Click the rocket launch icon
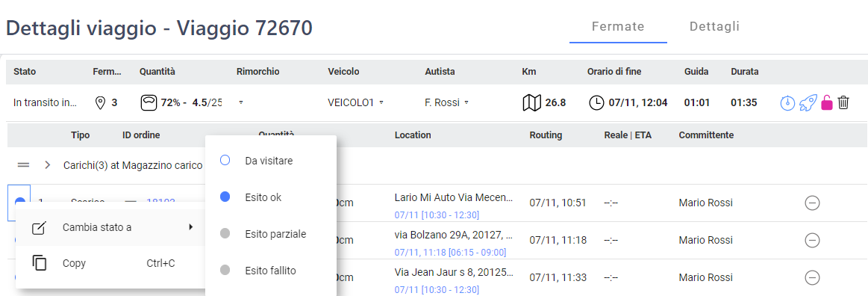The height and width of the screenshot is (296, 868). pos(808,102)
